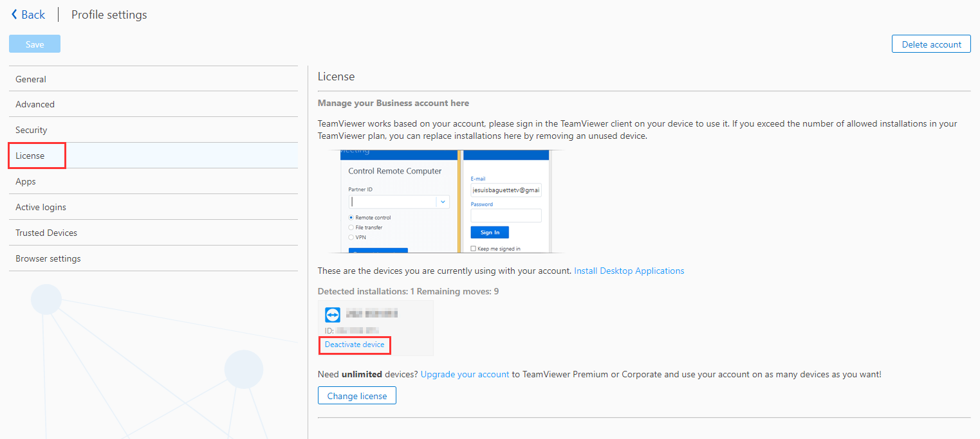The image size is (980, 439).
Task: Click the Change license button
Action: (357, 395)
